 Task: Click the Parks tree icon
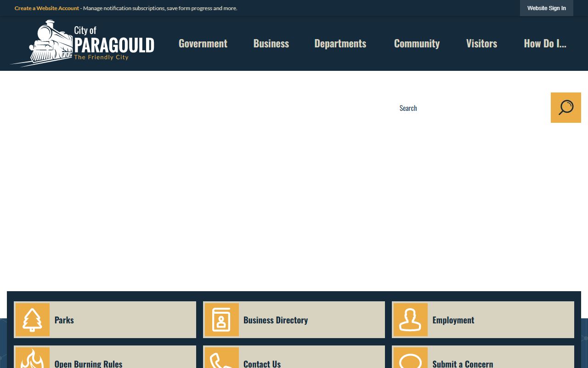(33, 320)
